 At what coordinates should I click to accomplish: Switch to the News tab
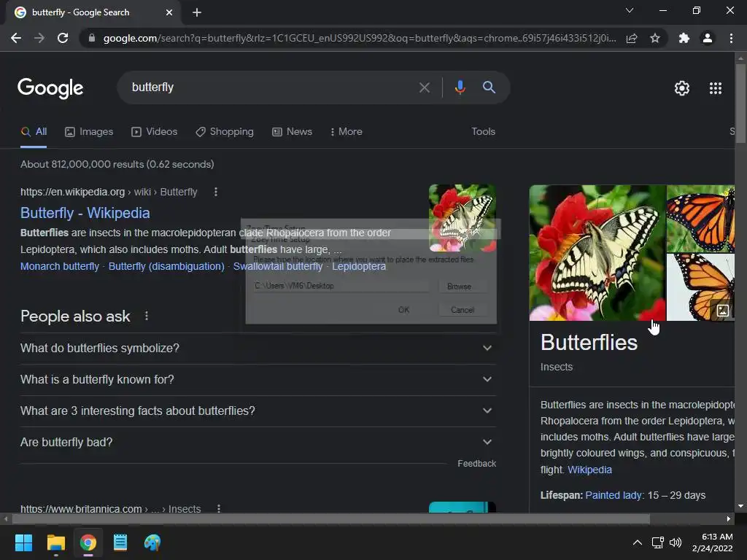(292, 132)
